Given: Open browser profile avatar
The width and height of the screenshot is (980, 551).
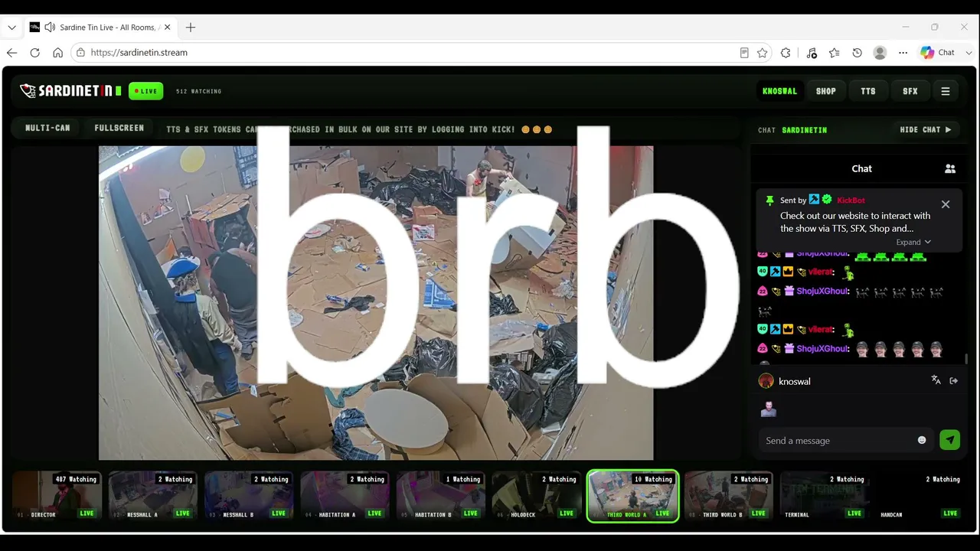Looking at the screenshot, I should [x=880, y=53].
